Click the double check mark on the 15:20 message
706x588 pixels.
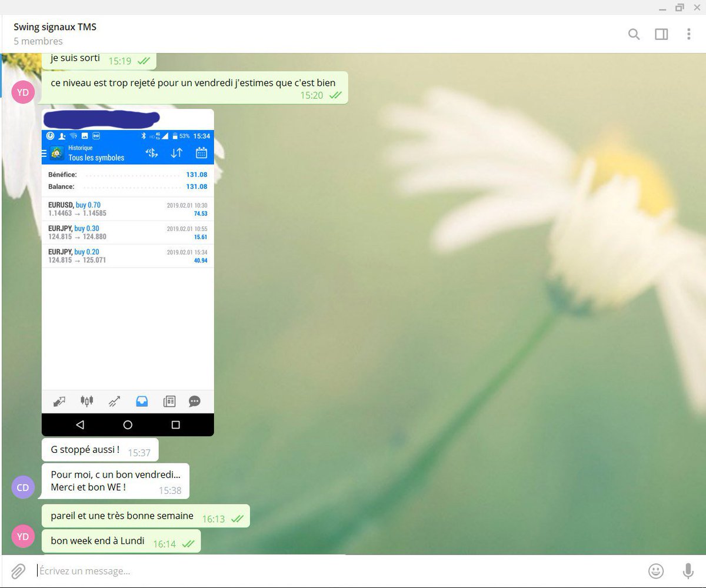click(x=335, y=95)
